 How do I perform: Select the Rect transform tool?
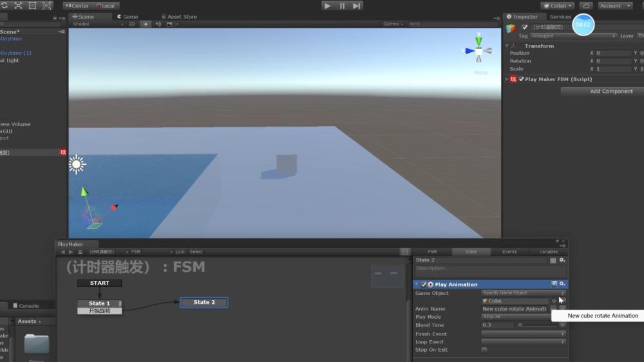pyautogui.click(x=32, y=5)
